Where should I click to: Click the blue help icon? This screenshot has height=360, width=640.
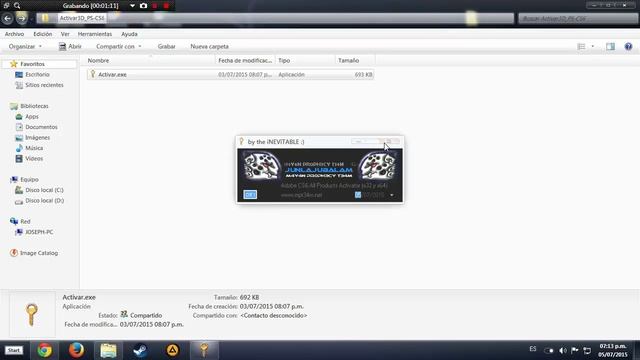(x=628, y=47)
